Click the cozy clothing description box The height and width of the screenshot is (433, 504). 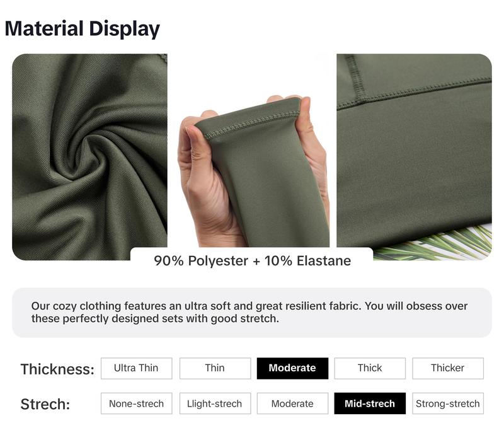(252, 313)
